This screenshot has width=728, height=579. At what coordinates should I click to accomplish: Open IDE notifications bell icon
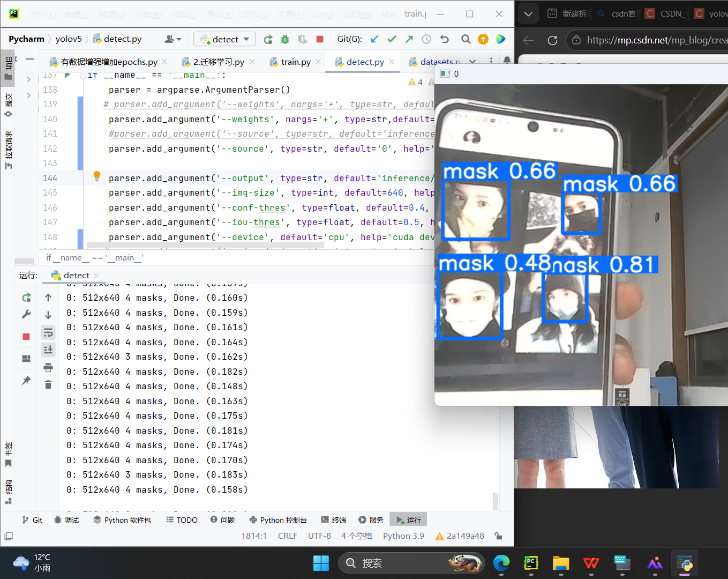[507, 61]
